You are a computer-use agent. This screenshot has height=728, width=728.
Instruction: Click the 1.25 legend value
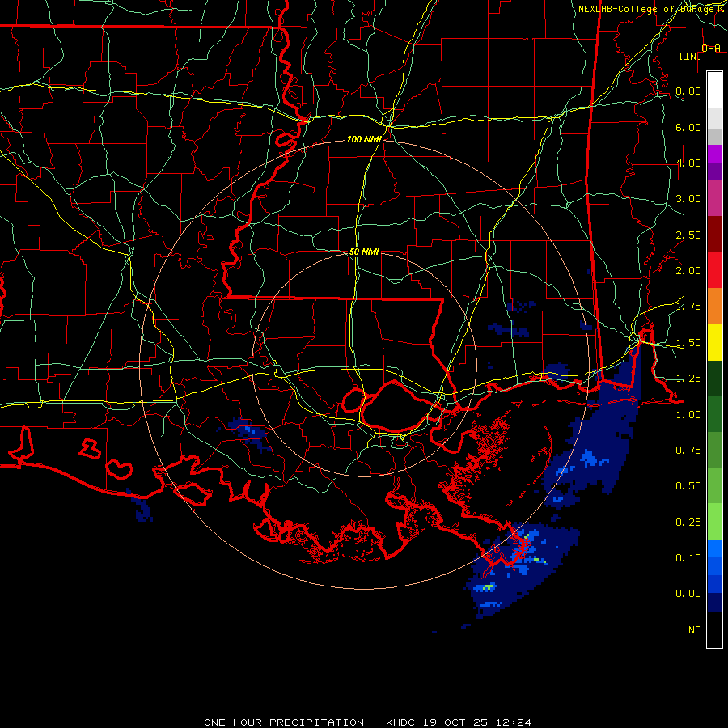point(688,379)
